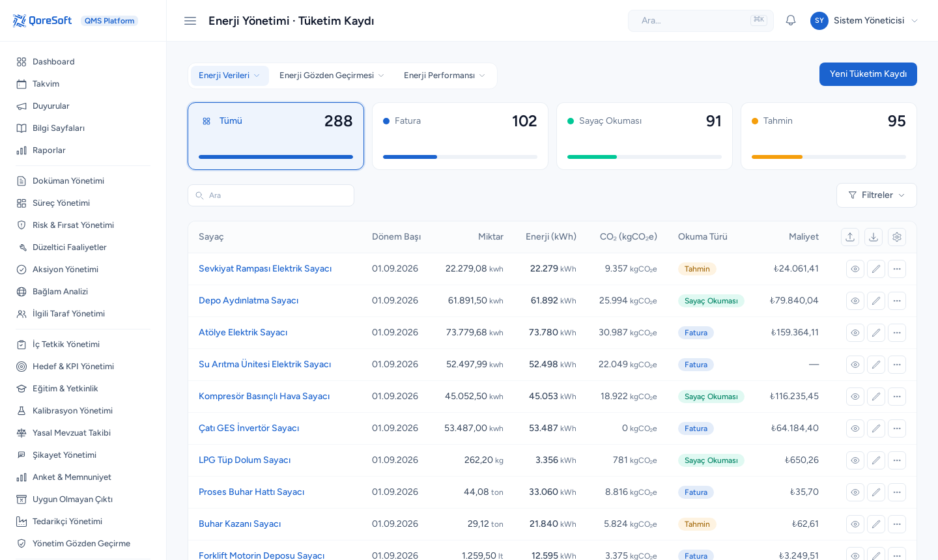
Task: Click the SY user avatar
Action: (x=819, y=21)
